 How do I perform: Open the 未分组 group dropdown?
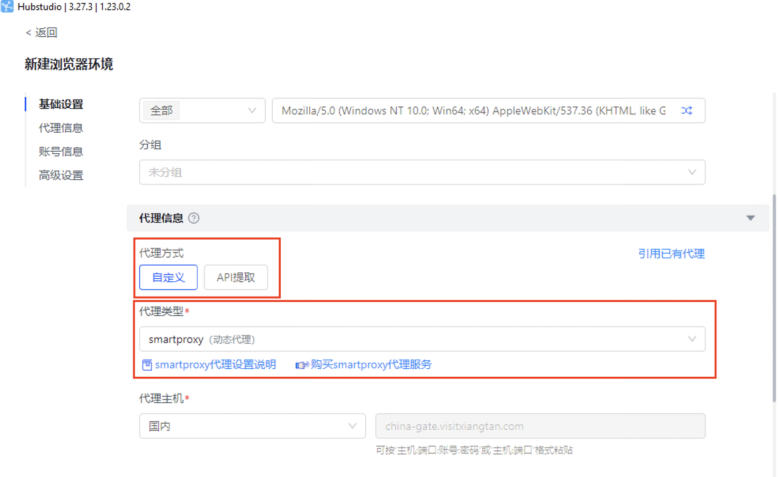click(422, 172)
